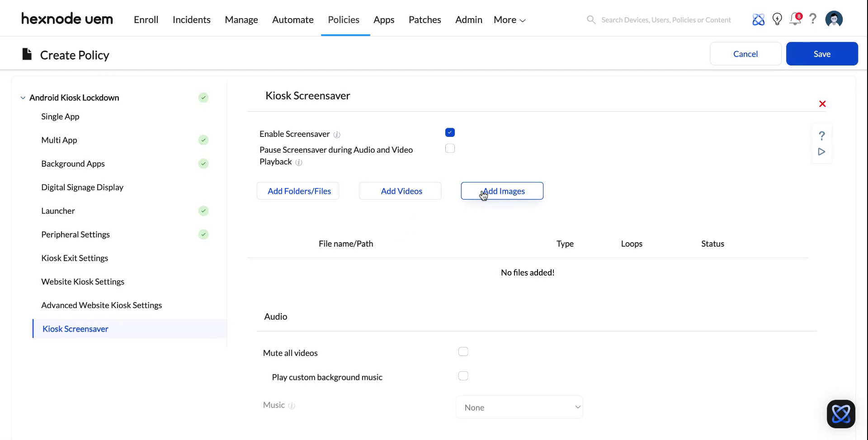Disable the Enable Screensaver checkbox
868x440 pixels.
point(450,132)
